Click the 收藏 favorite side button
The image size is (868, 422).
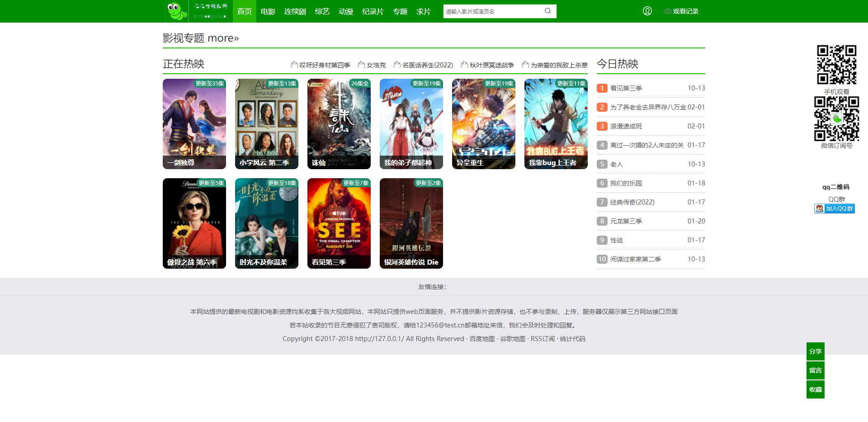816,389
